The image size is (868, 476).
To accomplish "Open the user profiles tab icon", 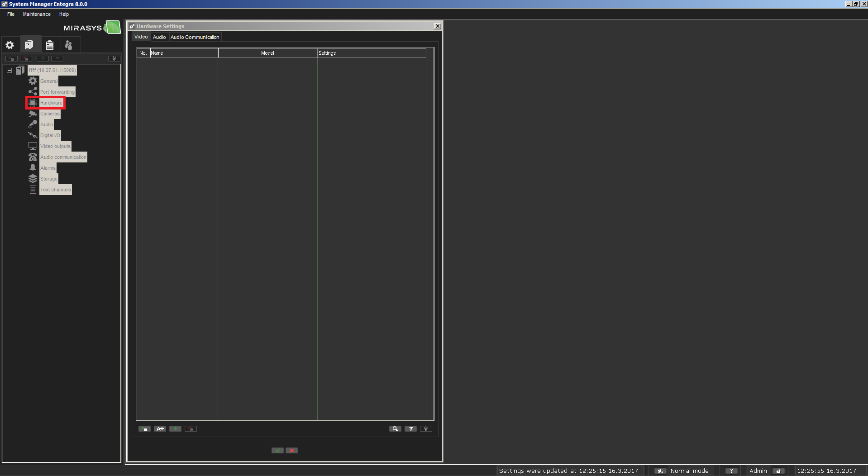I will point(69,45).
